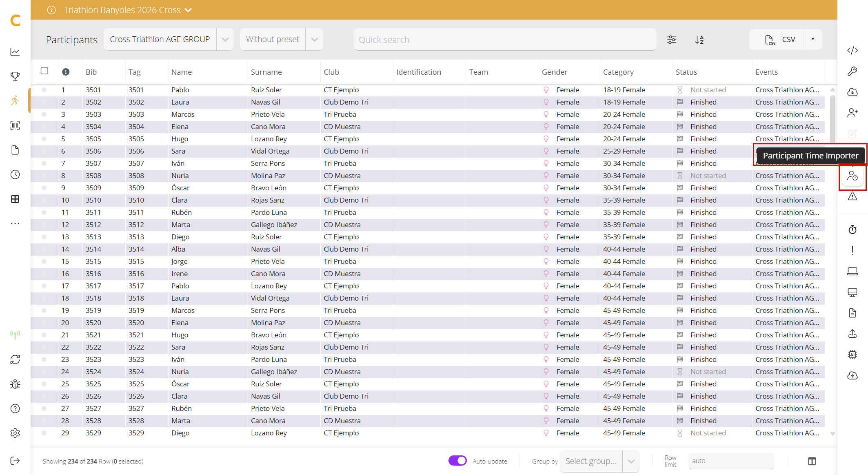Click the event info icon in yellow header
Viewport: 868px width, 475px height.
click(51, 10)
